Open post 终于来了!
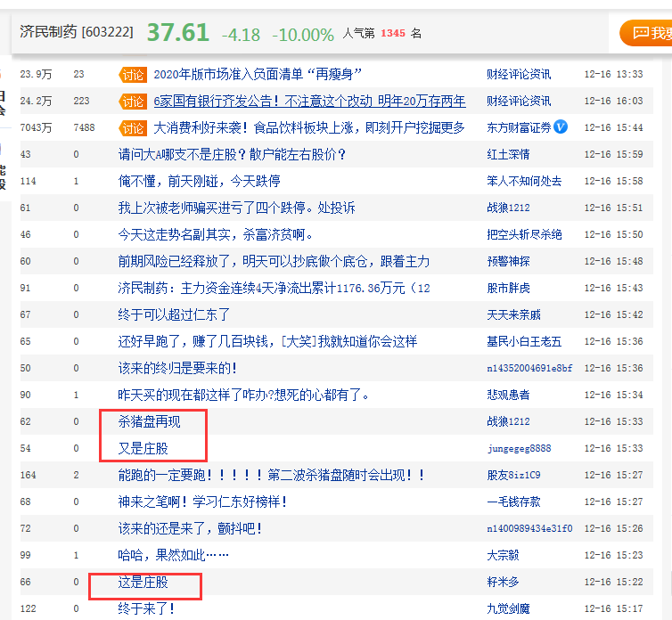This screenshot has height=620, width=672. (146, 608)
